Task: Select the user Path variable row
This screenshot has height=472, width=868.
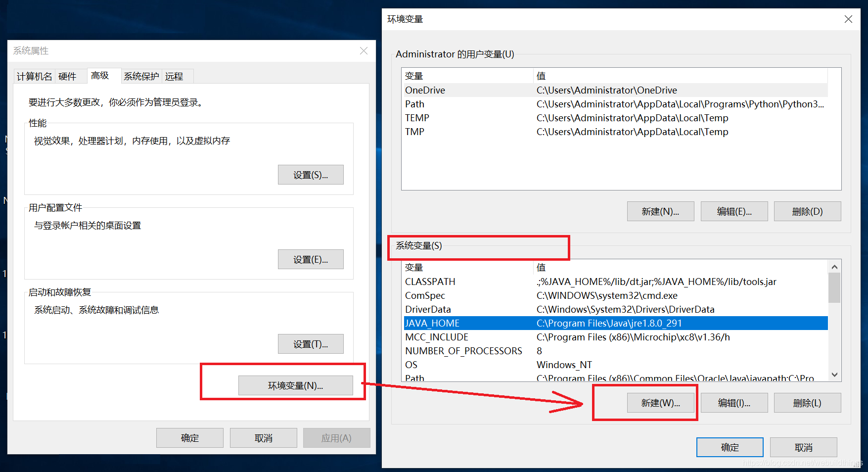Action: 616,104
